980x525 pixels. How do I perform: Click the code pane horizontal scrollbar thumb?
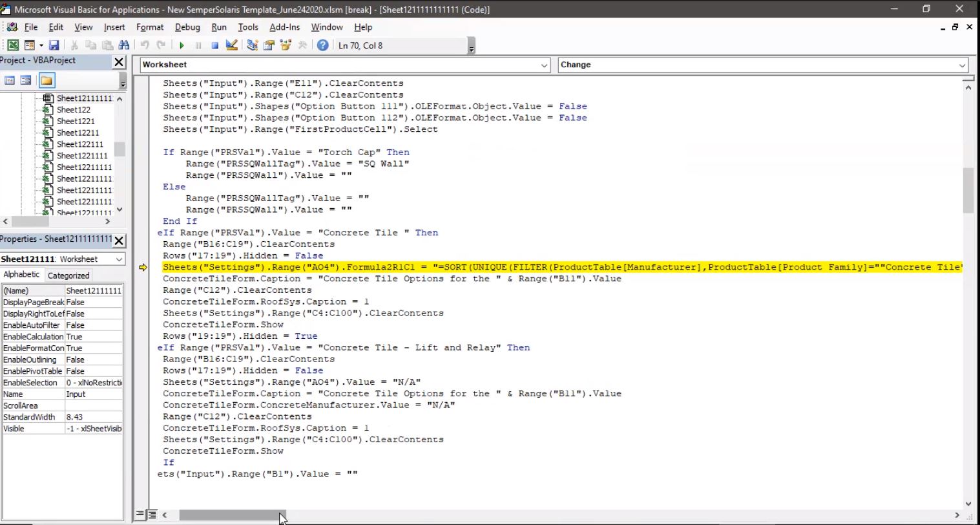[232, 515]
